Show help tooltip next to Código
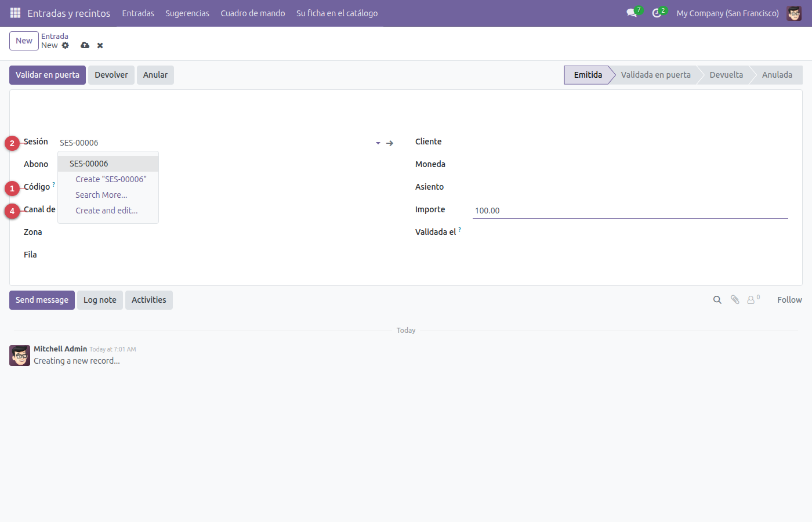 tap(54, 184)
